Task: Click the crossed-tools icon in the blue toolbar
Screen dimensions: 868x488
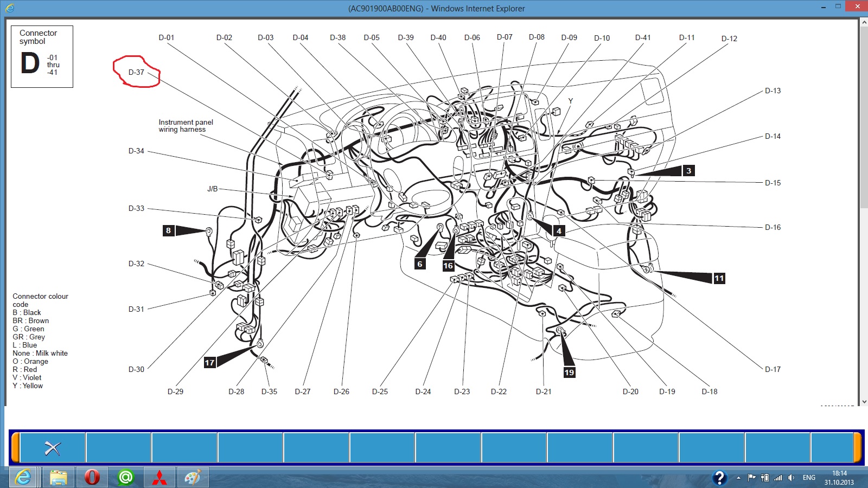Action: 53,448
